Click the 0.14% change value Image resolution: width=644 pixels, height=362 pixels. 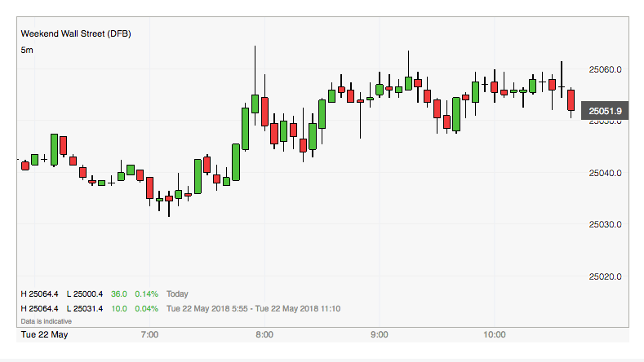click(x=147, y=294)
